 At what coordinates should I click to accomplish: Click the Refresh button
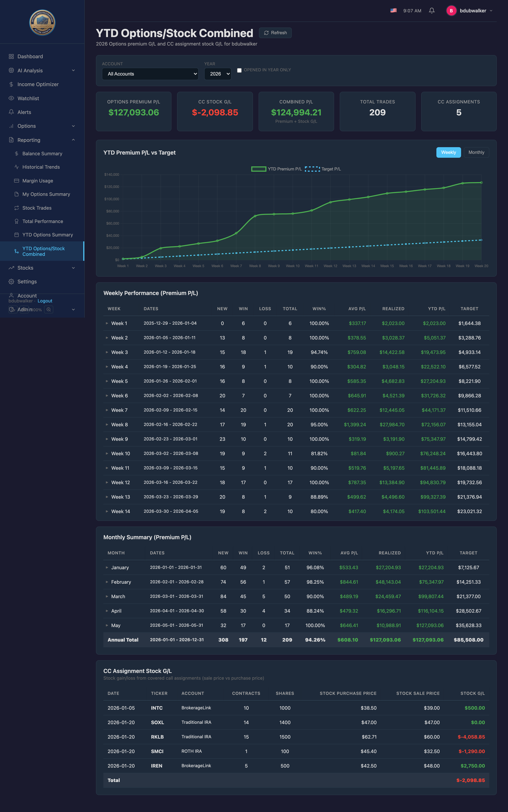point(275,33)
